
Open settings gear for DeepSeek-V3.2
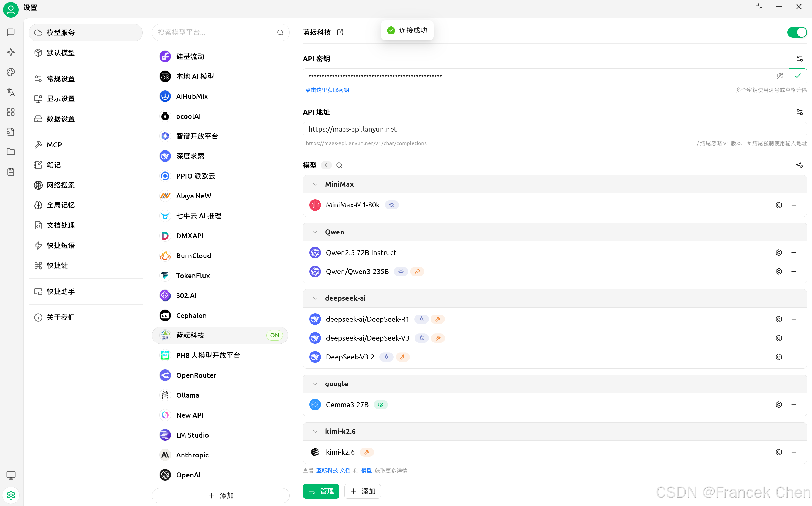(x=778, y=357)
